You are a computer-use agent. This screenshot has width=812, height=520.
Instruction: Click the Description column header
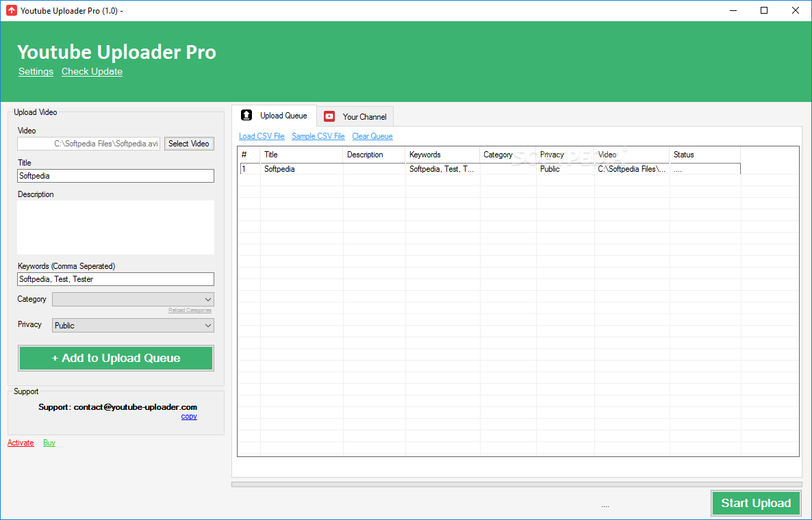tap(374, 155)
